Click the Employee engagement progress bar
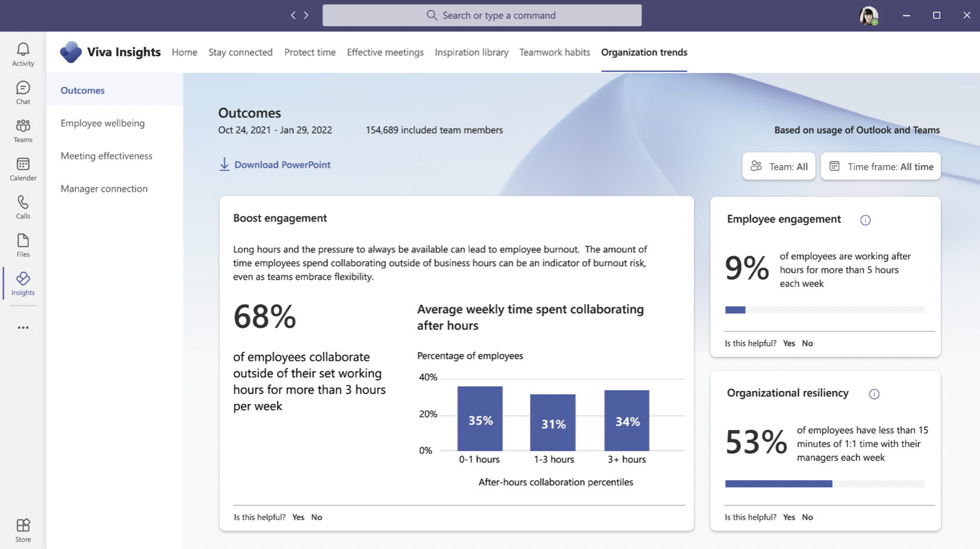The width and height of the screenshot is (980, 549). click(824, 310)
